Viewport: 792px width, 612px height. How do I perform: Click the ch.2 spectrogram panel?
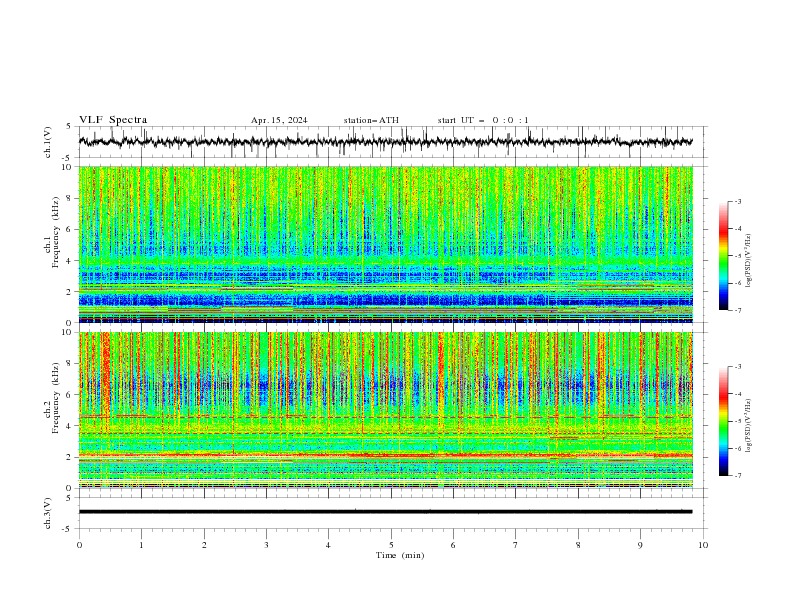click(x=385, y=410)
